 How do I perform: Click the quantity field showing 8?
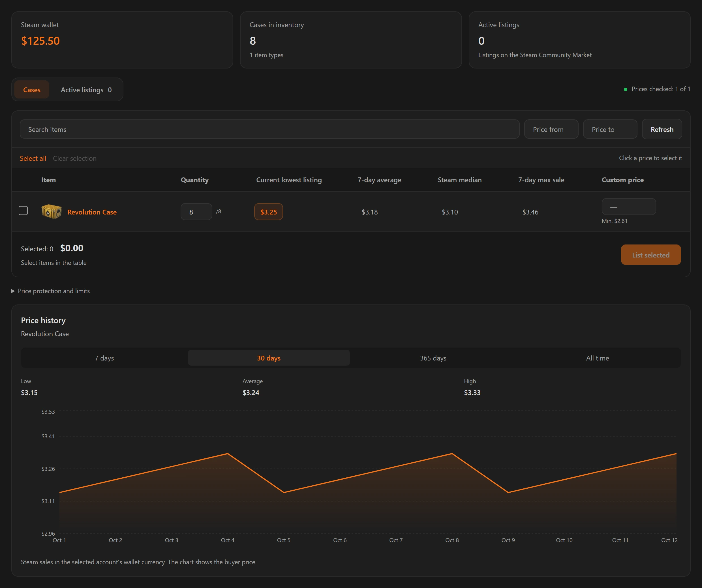click(196, 212)
